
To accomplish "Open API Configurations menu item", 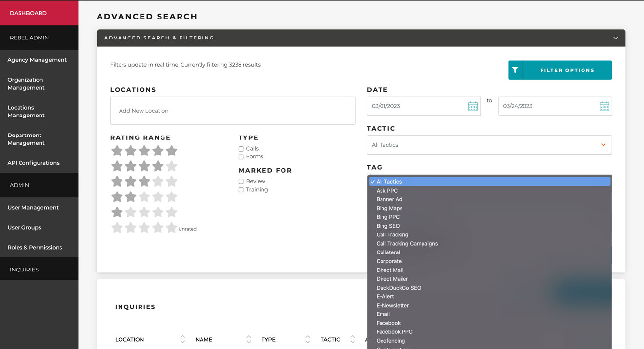I will pyautogui.click(x=33, y=163).
